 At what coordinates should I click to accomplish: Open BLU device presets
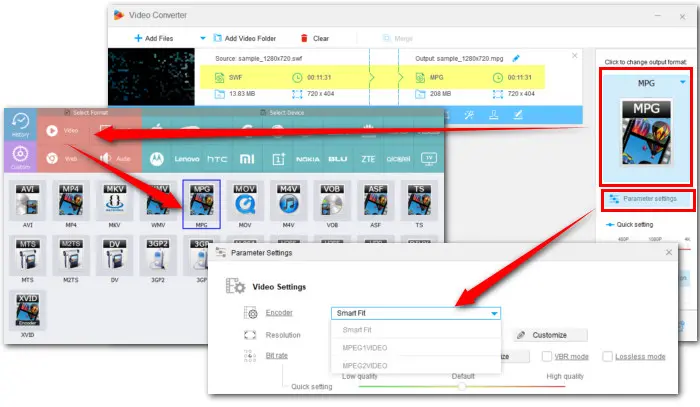pos(338,159)
